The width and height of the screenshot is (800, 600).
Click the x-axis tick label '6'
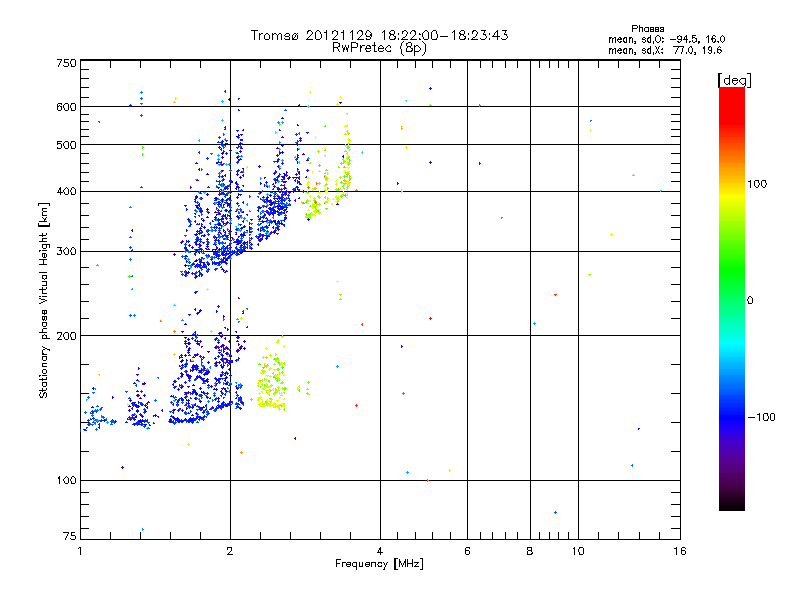pos(467,551)
